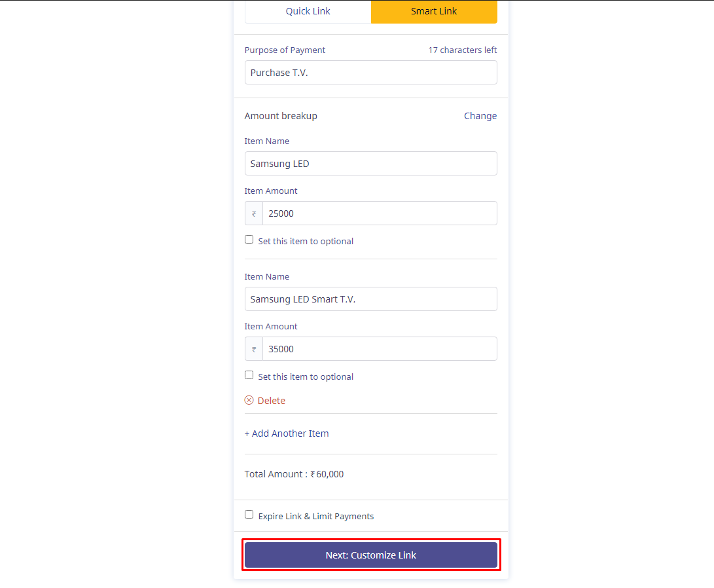The width and height of the screenshot is (714, 588).
Task: Tick the optional checkbox under the 25000 amount
Action: click(x=249, y=240)
